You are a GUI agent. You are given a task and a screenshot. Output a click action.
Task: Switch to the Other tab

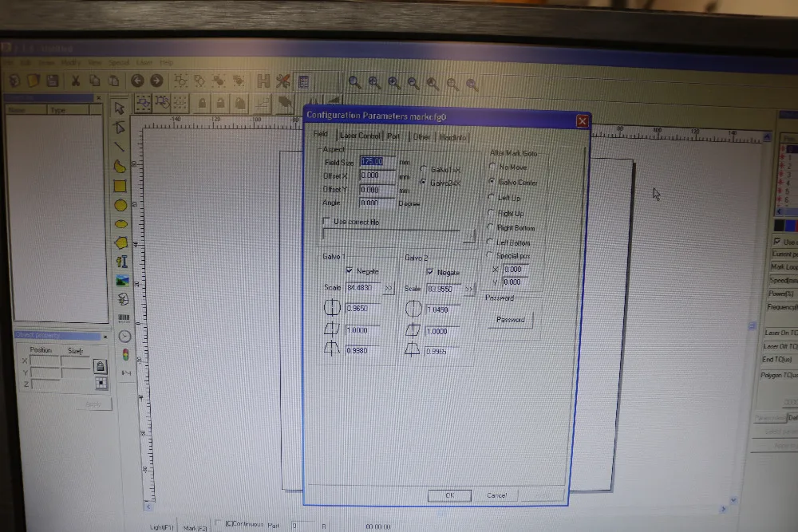tap(421, 137)
